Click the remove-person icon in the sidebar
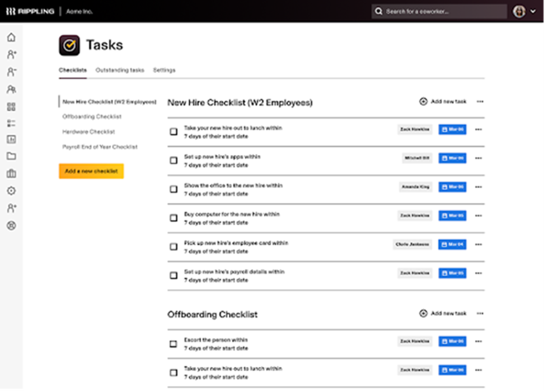Viewport: 548px width, 392px height. pyautogui.click(x=11, y=72)
